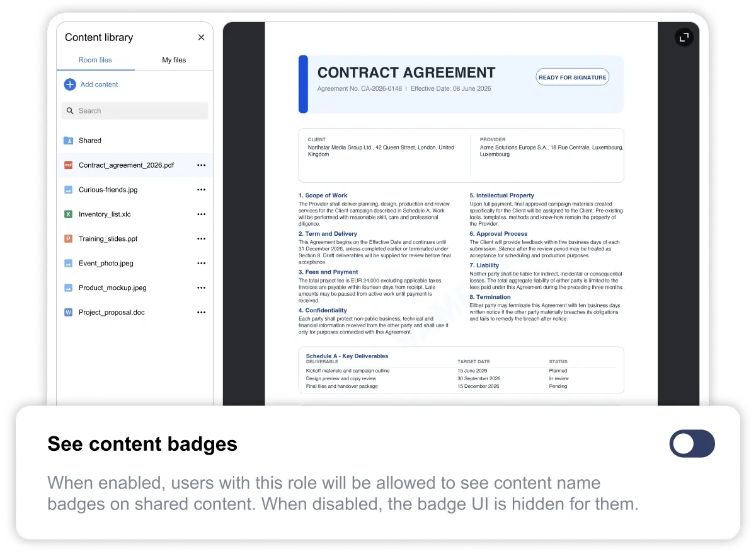Open the Shared folder icon
756x553 pixels.
[69, 141]
